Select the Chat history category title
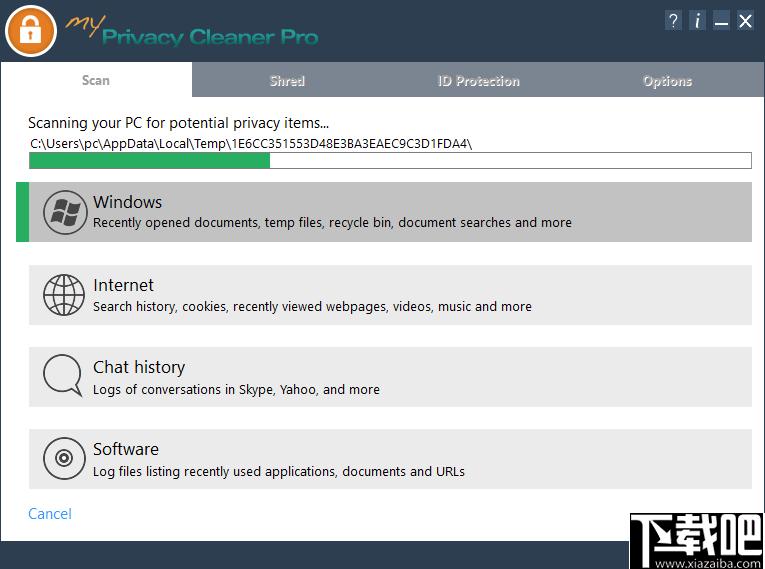The image size is (765, 569). [x=139, y=367]
